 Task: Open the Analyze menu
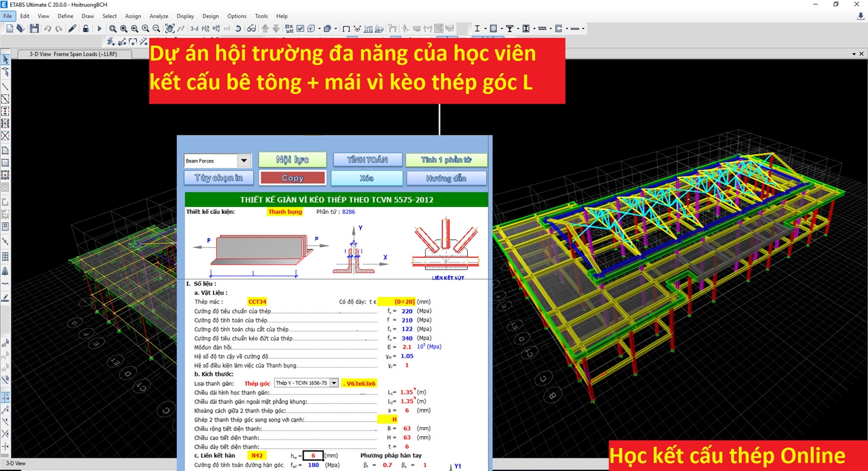coord(159,16)
